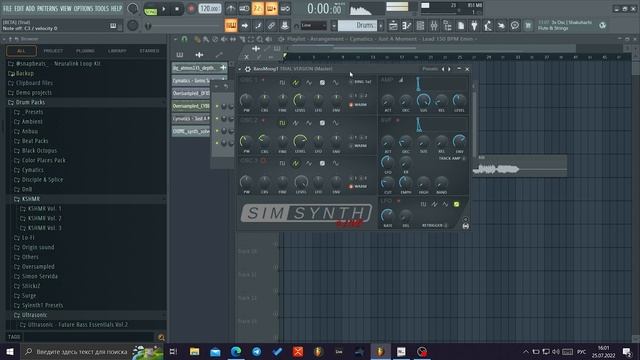Open KSHMR Vol. 2 folder
The image size is (640, 360).
44,218
